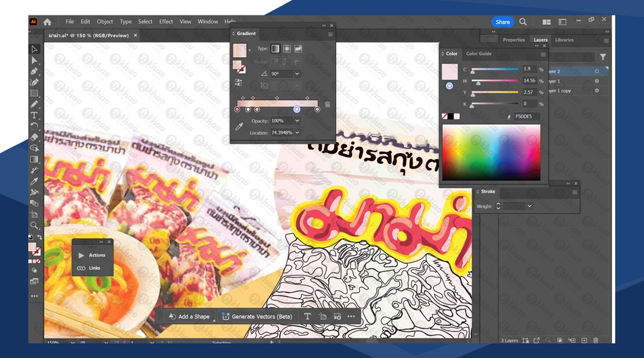
Task: Close the document tab
Action: (135, 36)
